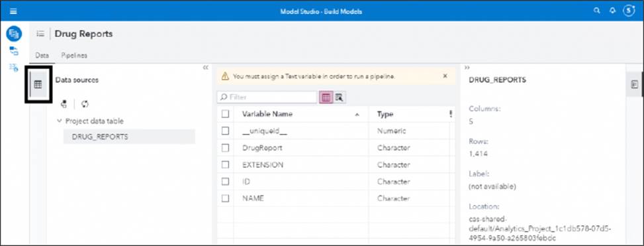Refresh the data sources list
Viewport: 644px width, 246px height.
click(85, 104)
